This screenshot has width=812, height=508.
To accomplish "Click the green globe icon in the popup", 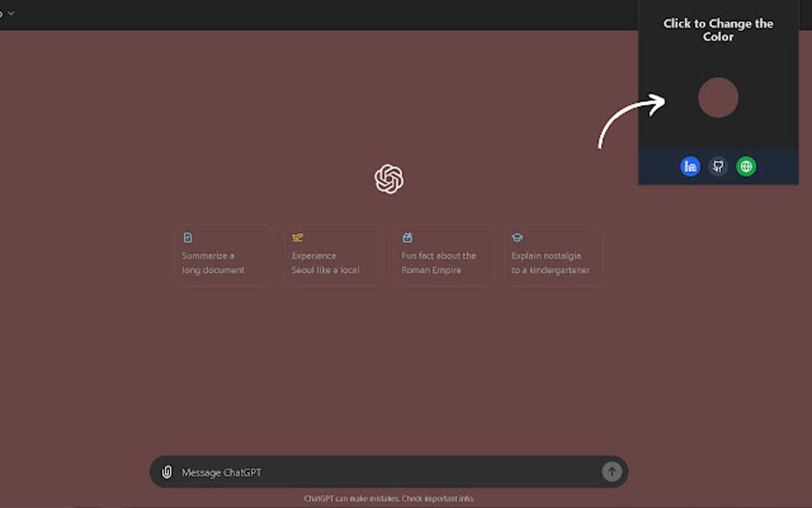I will [746, 166].
